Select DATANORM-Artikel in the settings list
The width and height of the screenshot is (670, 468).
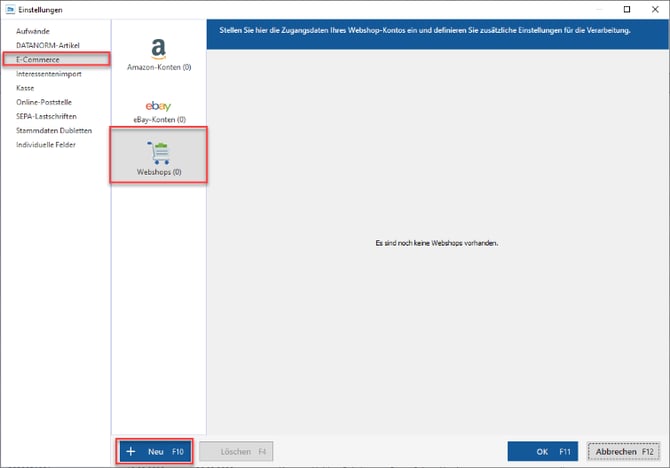[48, 45]
